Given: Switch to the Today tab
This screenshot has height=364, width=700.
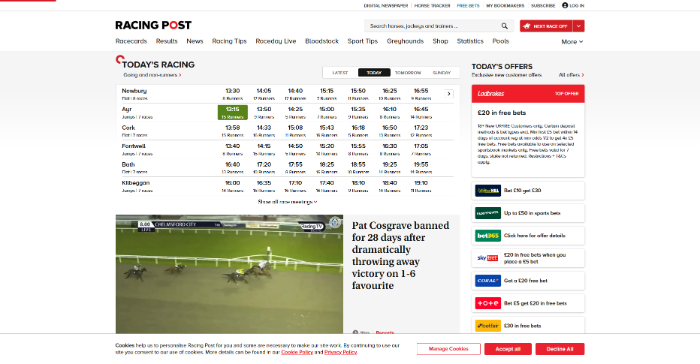Looking at the screenshot, I should (374, 72).
